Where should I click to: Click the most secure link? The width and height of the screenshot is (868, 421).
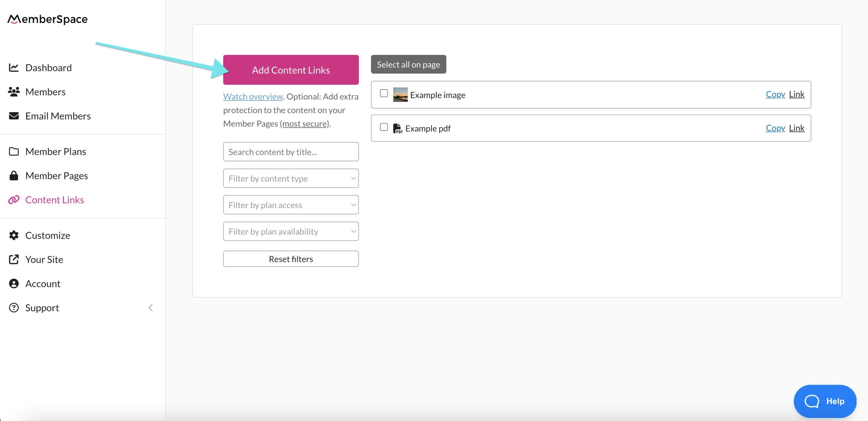coord(305,124)
